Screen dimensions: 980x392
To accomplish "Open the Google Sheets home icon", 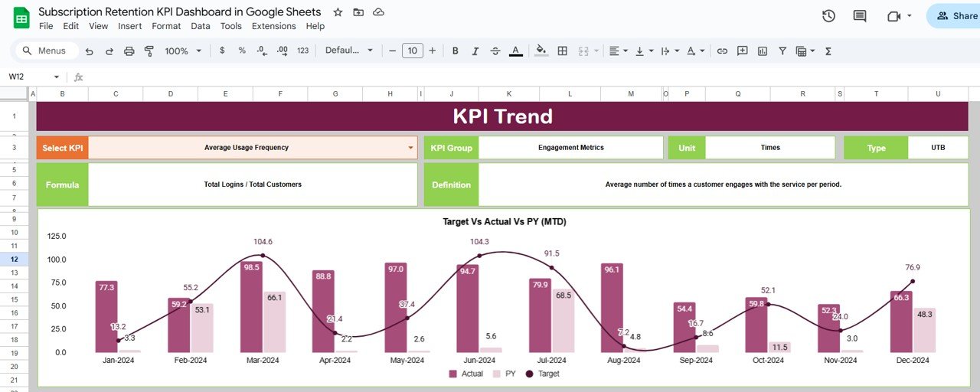I will [x=21, y=18].
